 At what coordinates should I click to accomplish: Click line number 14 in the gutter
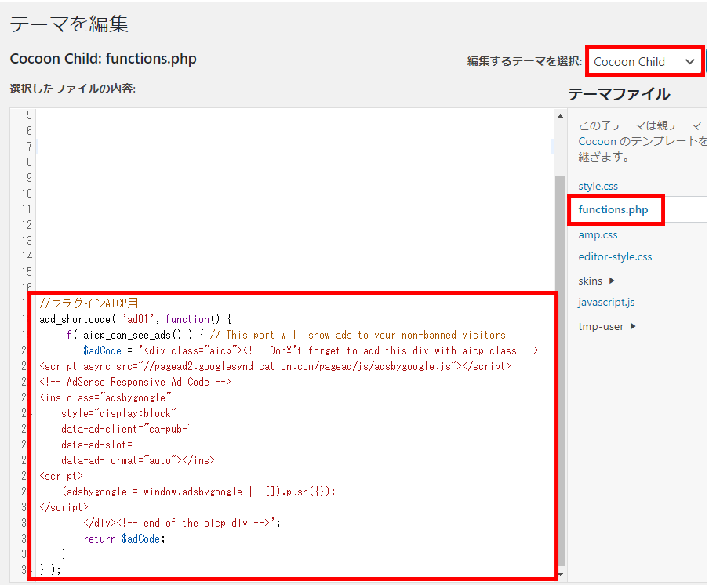[27, 256]
